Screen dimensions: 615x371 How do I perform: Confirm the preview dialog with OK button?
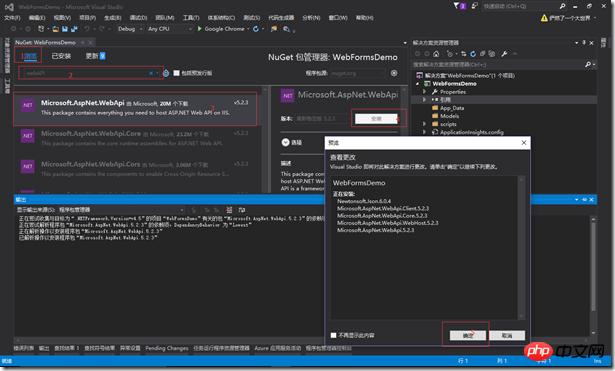tap(468, 335)
